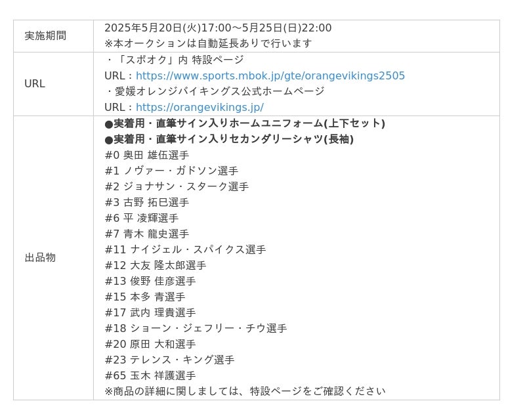Select player #65 玉木 祥護選手 line

[150, 375]
